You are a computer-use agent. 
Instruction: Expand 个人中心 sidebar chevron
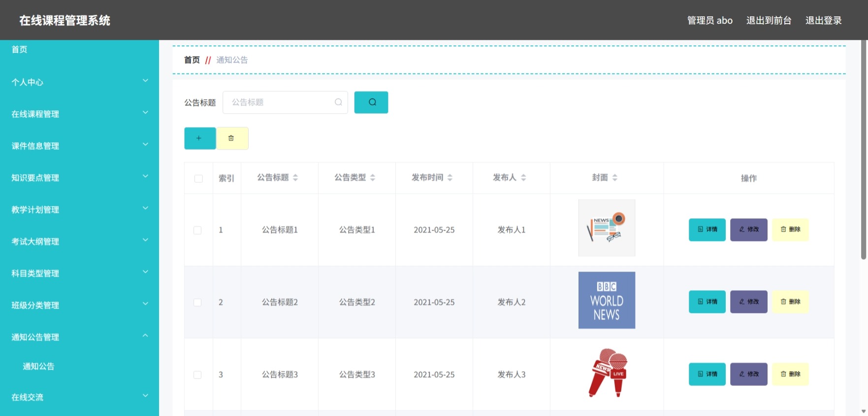(145, 81)
